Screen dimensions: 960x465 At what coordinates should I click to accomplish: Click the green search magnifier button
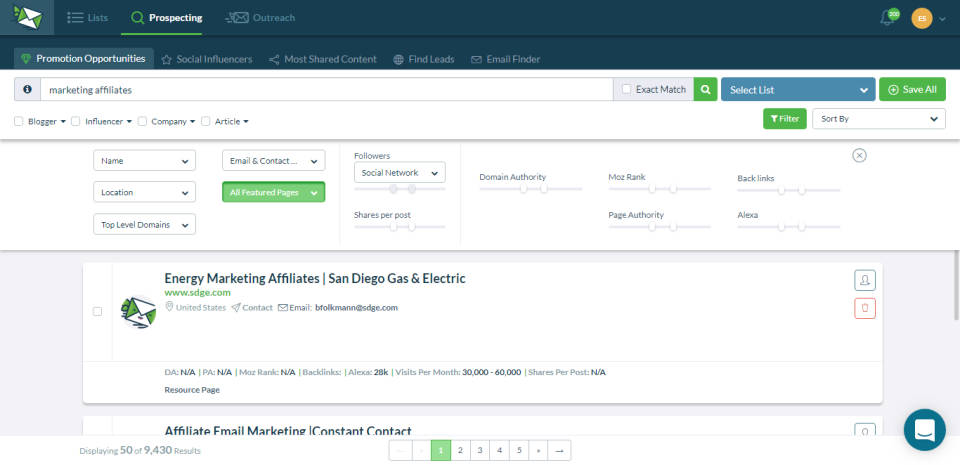coord(706,90)
